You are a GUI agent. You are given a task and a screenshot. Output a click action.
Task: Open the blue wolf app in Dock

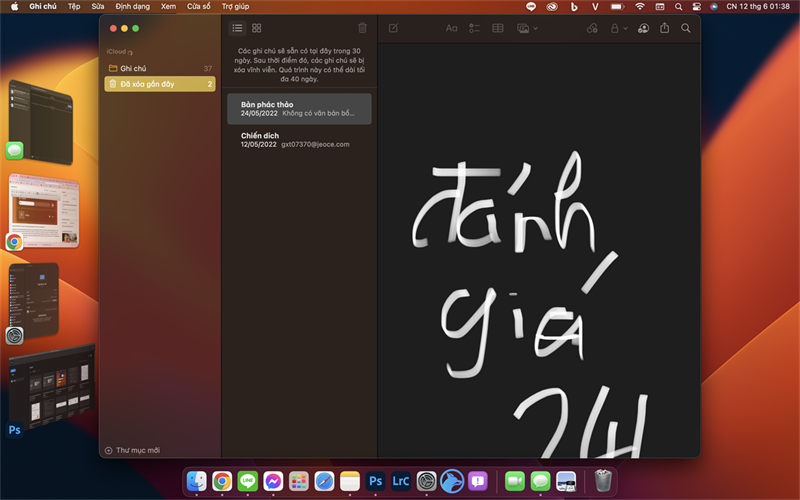452,481
